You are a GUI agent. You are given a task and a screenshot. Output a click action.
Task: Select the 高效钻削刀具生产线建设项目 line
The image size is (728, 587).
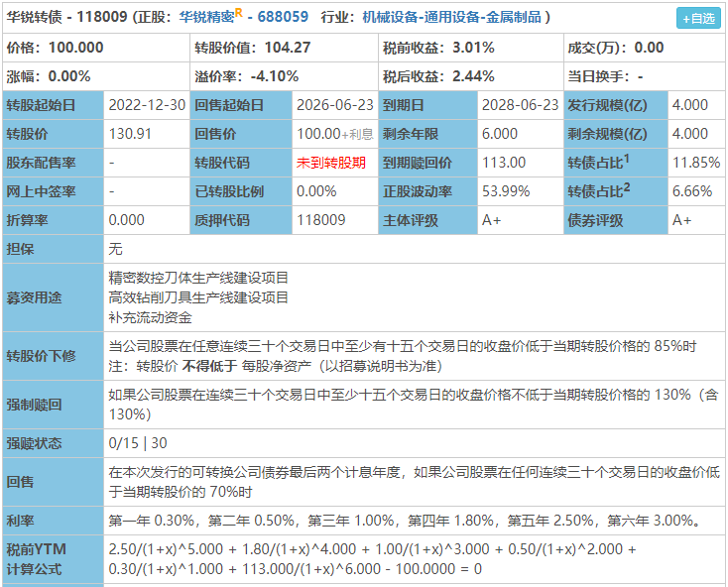tap(198, 297)
